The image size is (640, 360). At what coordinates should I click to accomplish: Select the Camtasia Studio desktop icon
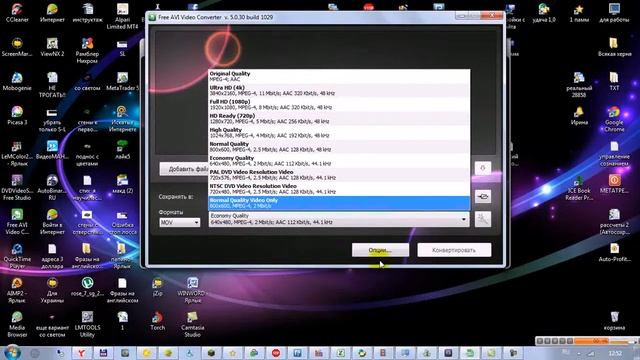tap(192, 324)
